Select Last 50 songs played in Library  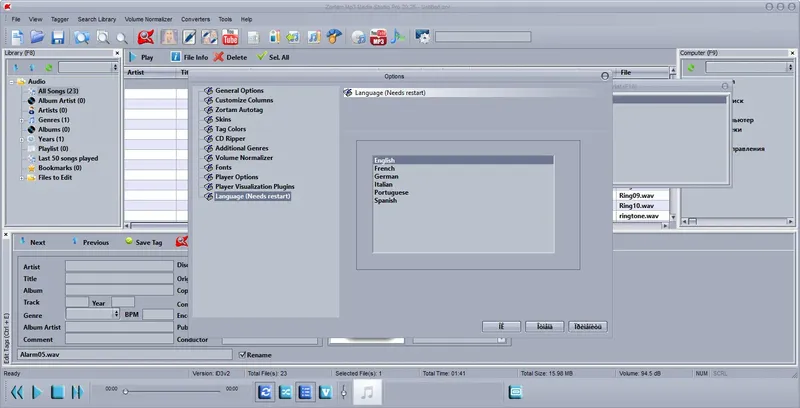[x=68, y=159]
